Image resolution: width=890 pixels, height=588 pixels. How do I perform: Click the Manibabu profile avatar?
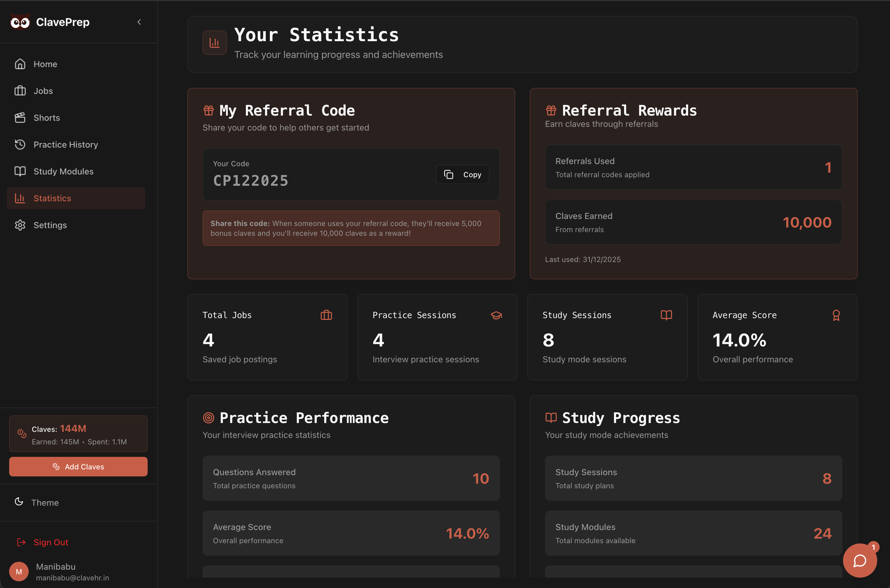coord(19,572)
